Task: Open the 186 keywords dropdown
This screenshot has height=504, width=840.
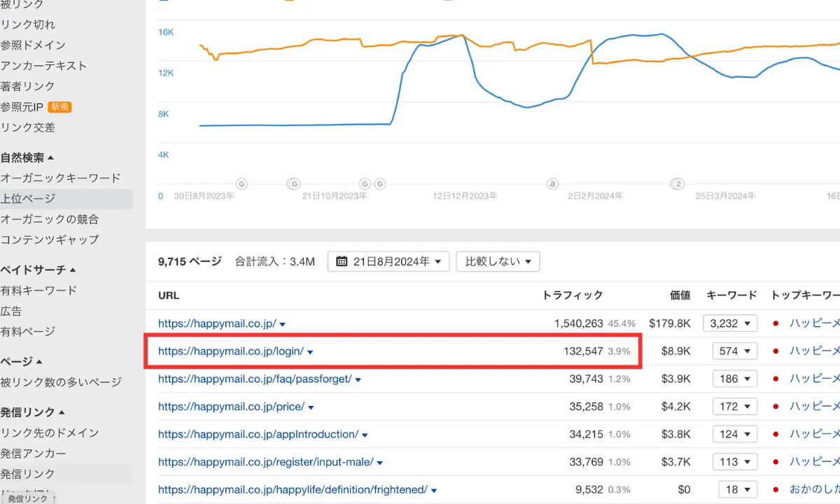Action: [x=735, y=379]
